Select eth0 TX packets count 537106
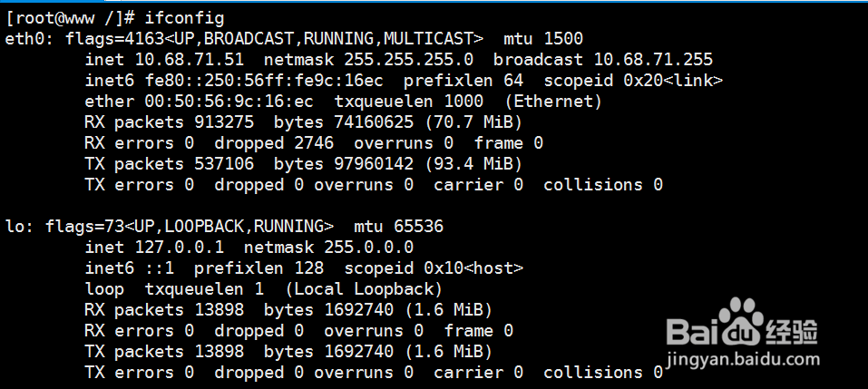The width and height of the screenshot is (868, 389). (224, 164)
